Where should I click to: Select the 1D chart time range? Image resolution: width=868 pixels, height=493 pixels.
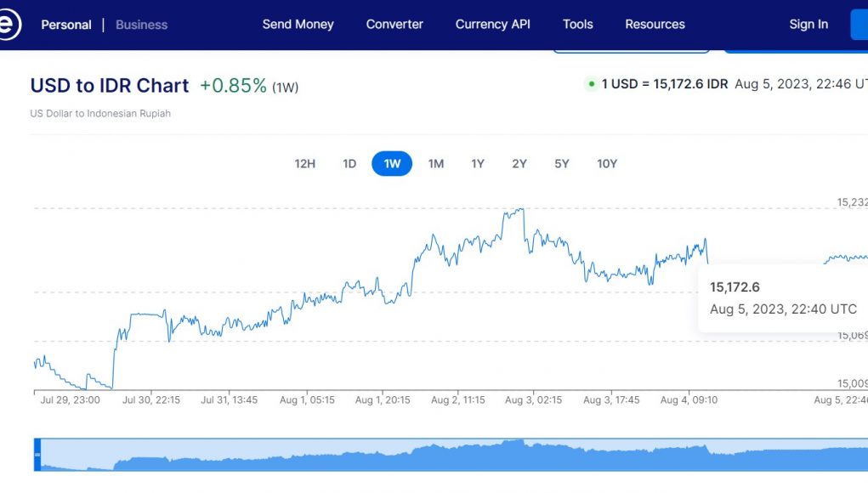[349, 163]
